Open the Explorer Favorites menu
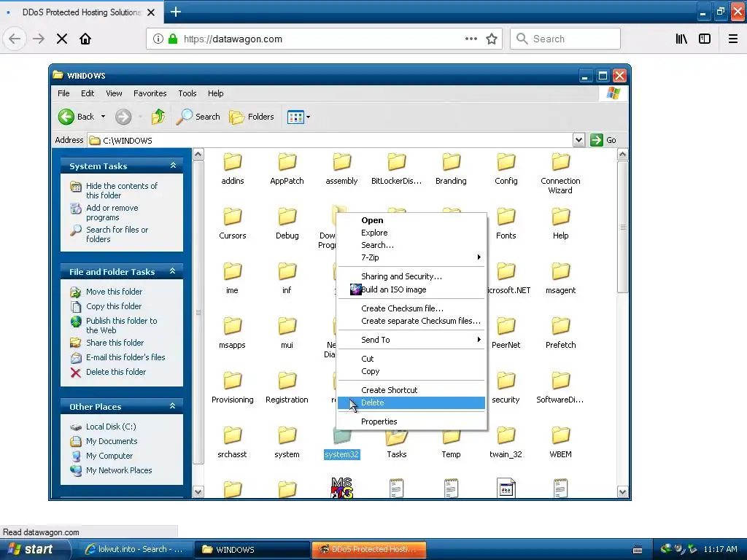 click(150, 93)
